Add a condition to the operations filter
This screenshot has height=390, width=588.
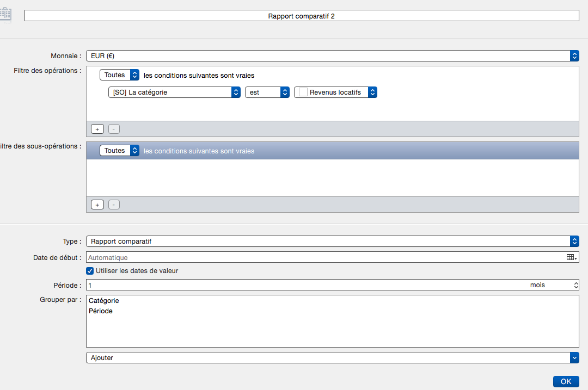coord(97,129)
